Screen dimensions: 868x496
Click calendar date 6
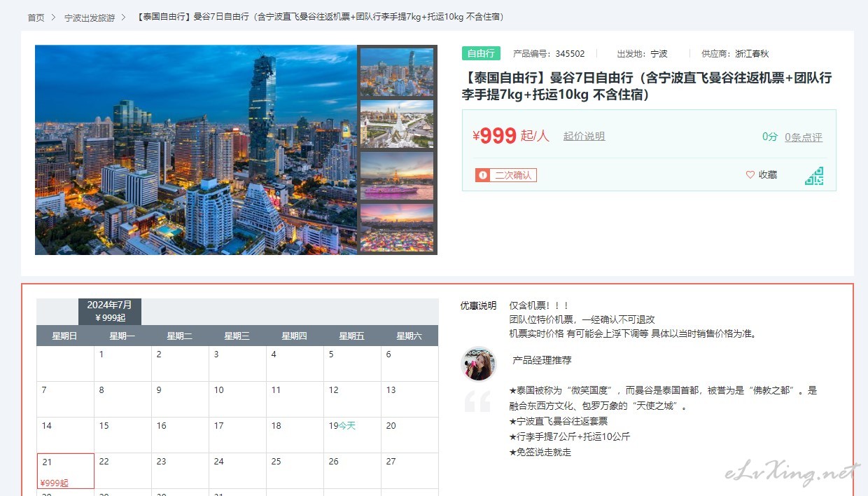(409, 364)
